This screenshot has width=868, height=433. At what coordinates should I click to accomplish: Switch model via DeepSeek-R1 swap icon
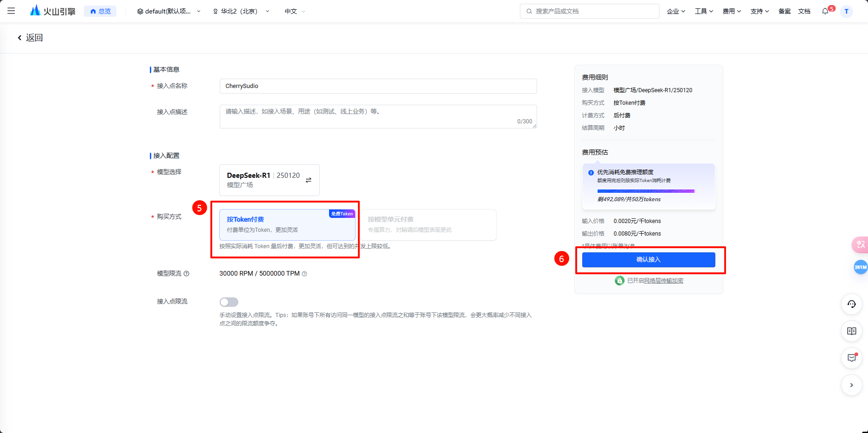[308, 180]
